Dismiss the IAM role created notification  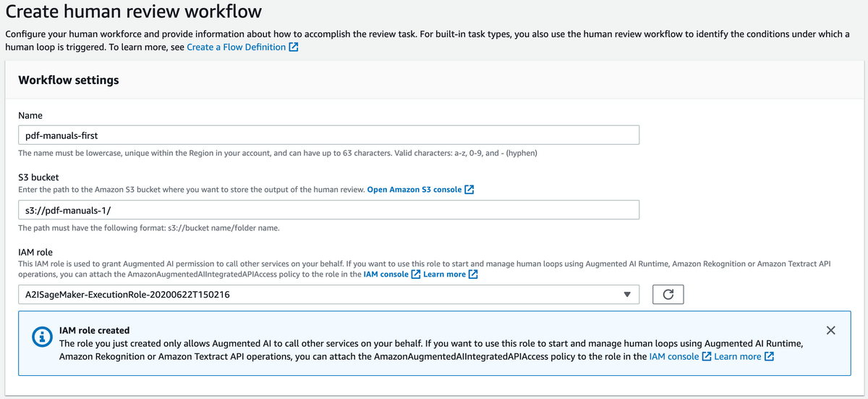[x=830, y=330]
